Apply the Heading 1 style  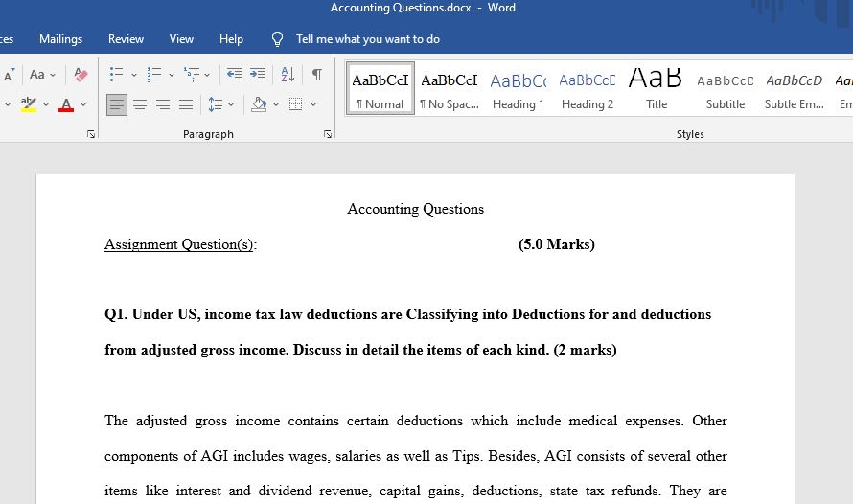click(519, 89)
